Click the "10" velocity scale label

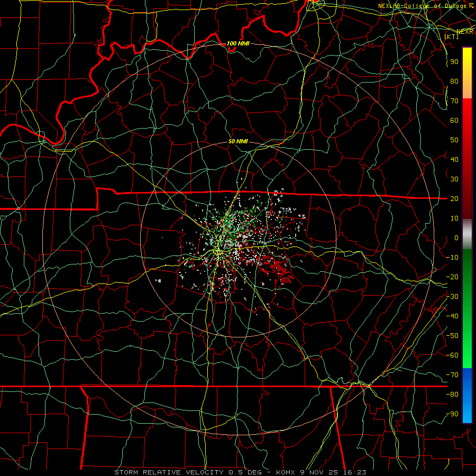point(454,218)
